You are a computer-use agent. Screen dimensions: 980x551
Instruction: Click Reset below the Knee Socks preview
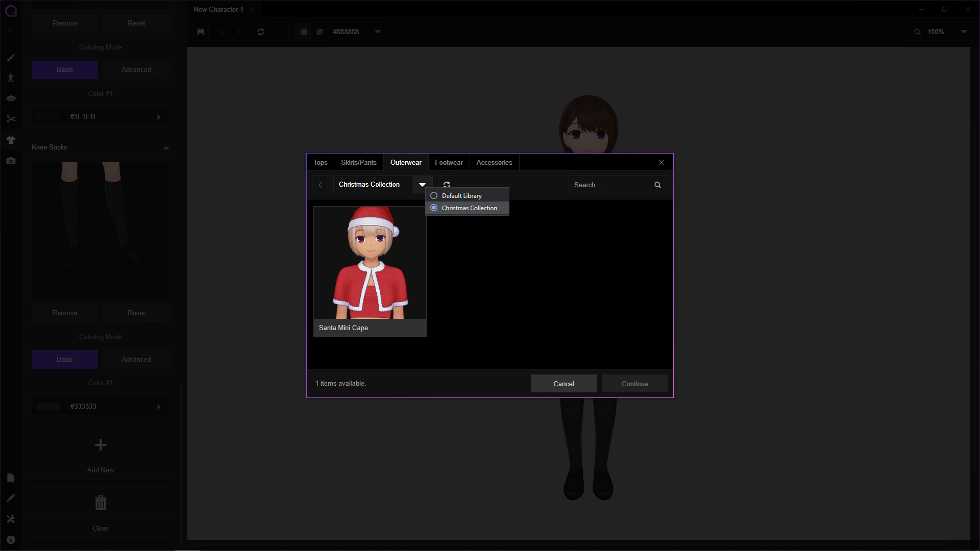(x=136, y=313)
